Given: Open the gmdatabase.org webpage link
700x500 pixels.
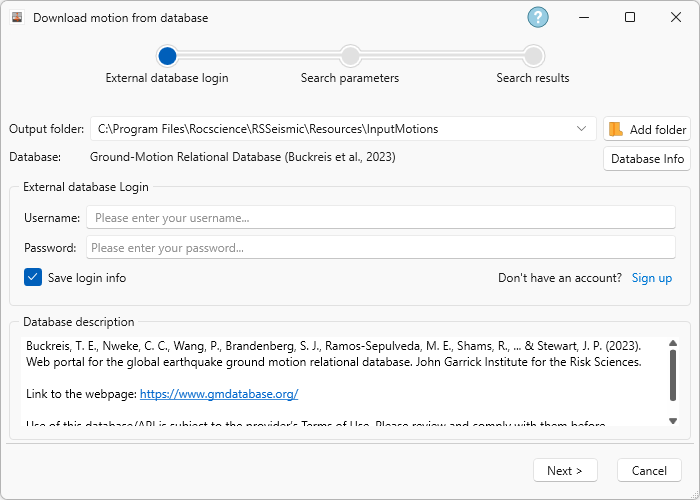Looking at the screenshot, I should point(219,394).
